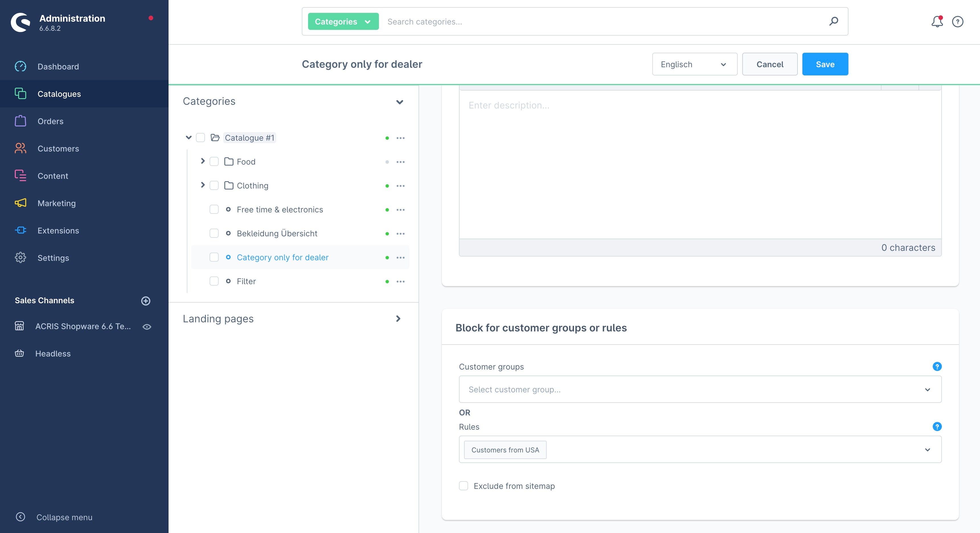Check the Food category checkbox
The image size is (980, 533).
pos(214,162)
